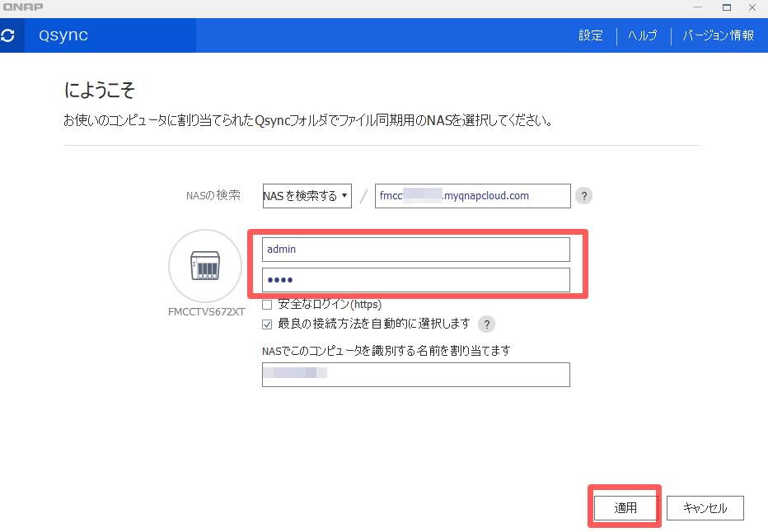Maximize the Qsync window
Image resolution: width=768 pixels, height=532 pixels.
point(727,7)
